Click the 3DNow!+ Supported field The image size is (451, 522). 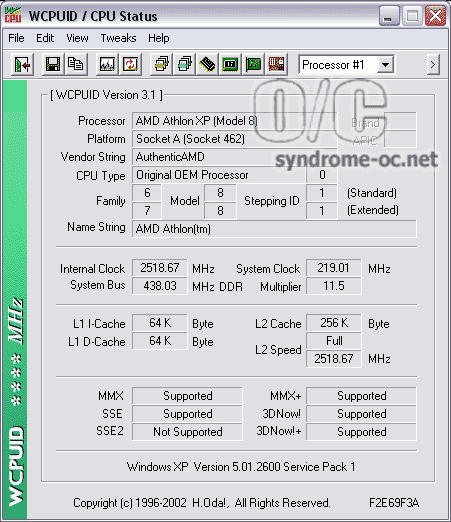[x=361, y=432]
